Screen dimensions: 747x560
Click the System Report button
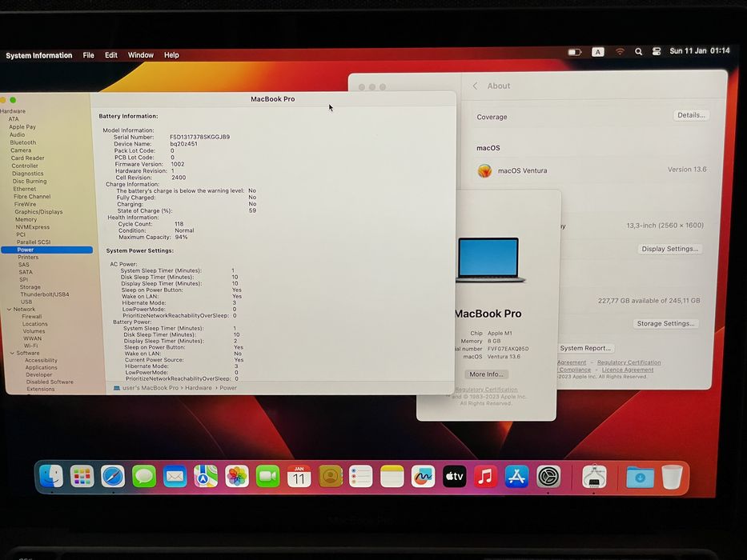click(x=585, y=348)
